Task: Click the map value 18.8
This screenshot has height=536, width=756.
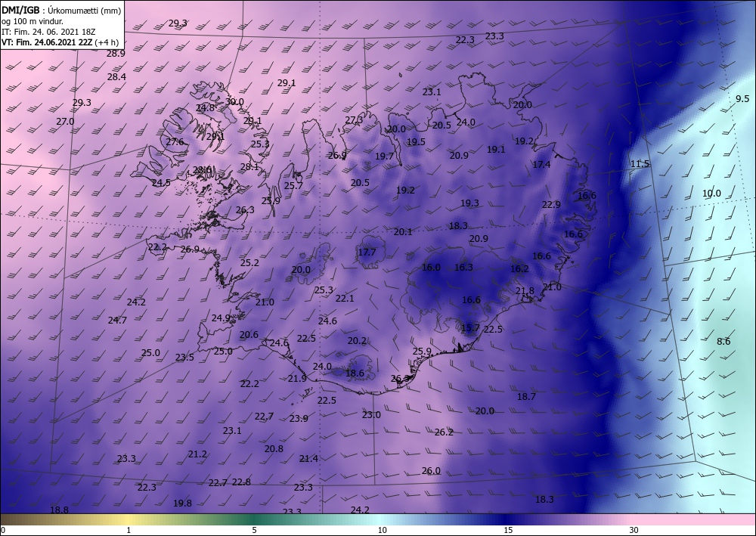Action: (59, 510)
